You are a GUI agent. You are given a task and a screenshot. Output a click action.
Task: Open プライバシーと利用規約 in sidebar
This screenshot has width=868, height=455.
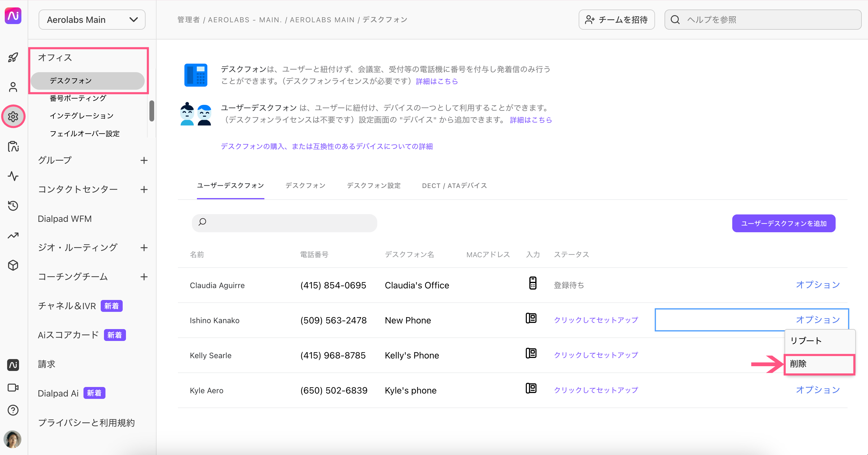(86, 423)
